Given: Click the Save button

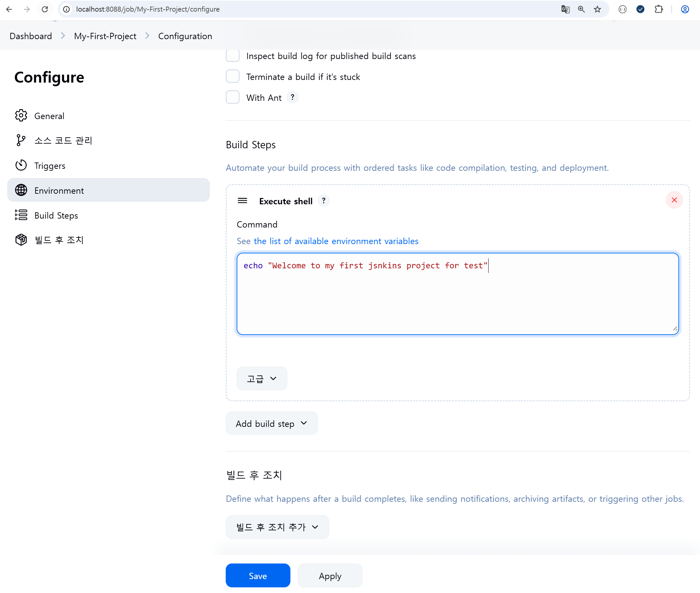Looking at the screenshot, I should coord(258,575).
